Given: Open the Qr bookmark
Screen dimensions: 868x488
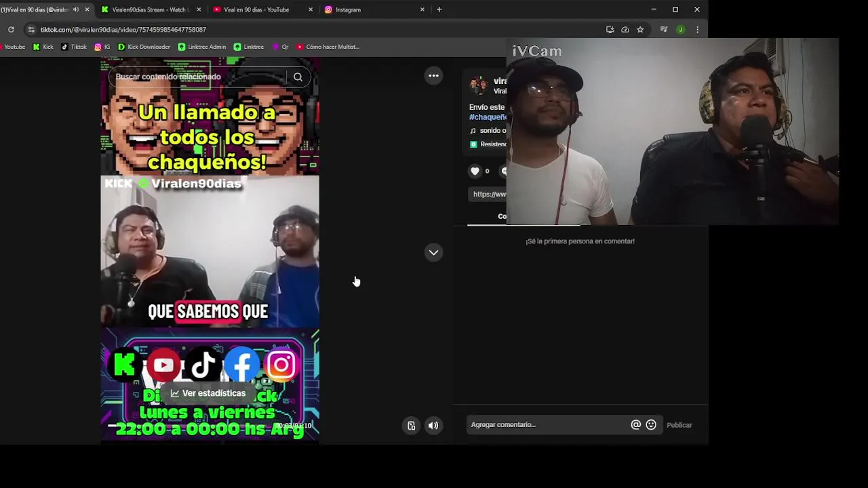Looking at the screenshot, I should point(281,47).
